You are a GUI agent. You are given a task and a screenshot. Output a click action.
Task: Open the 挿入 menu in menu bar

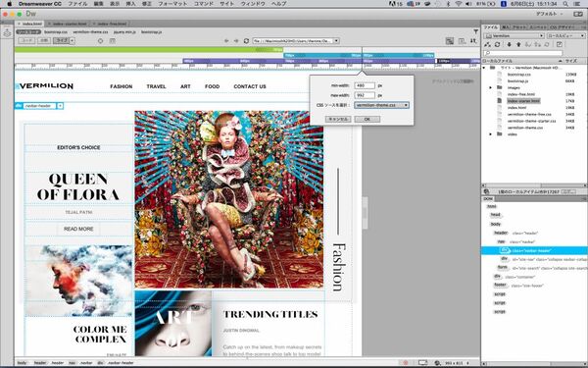coord(130,4)
